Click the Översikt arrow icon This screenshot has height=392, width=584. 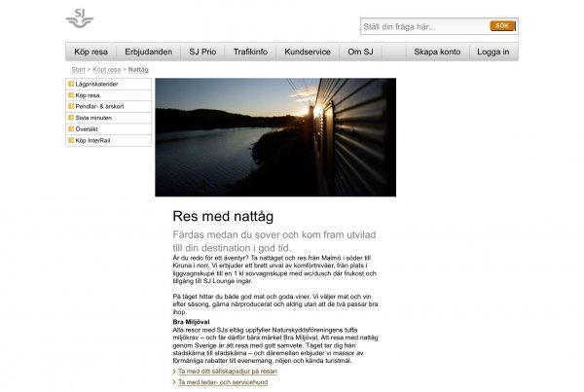[x=71, y=128]
